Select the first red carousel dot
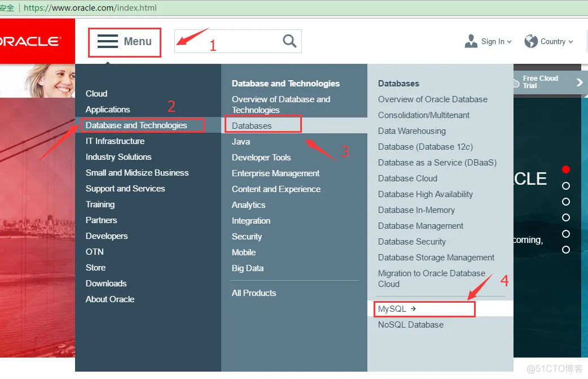The image size is (588, 379). pyautogui.click(x=566, y=169)
